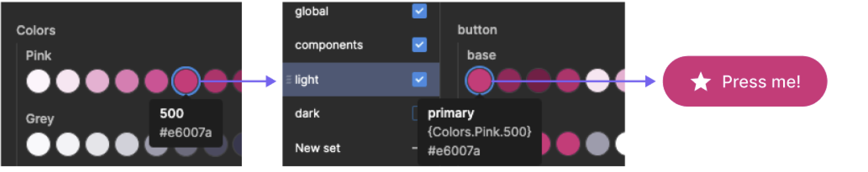
Task: Select the primary button base swatch
Action: coord(479,80)
